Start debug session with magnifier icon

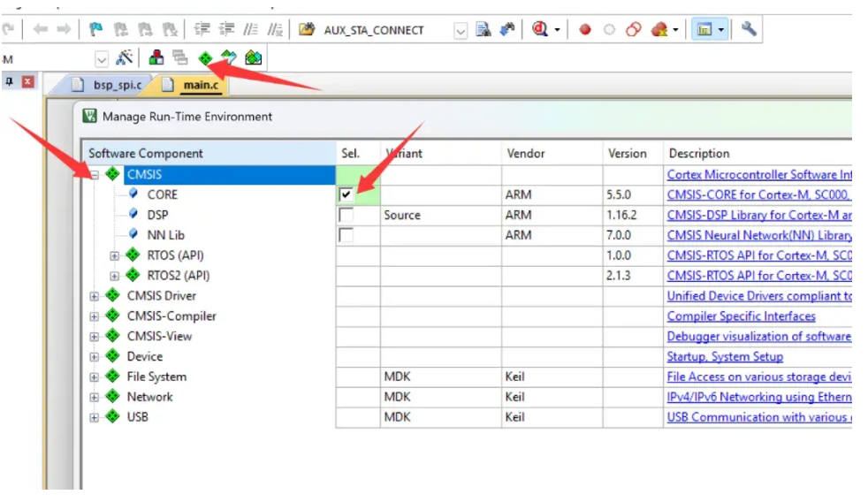coord(540,30)
